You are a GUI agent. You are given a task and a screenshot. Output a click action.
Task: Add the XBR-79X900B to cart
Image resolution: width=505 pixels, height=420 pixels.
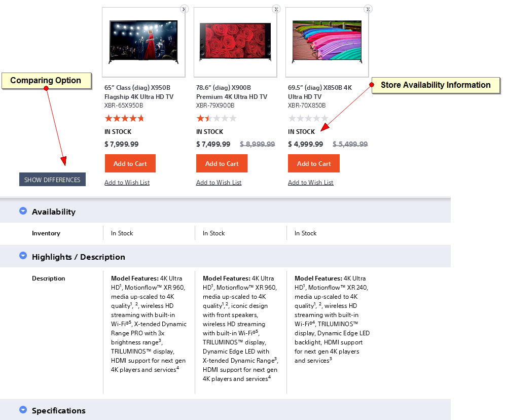click(222, 163)
